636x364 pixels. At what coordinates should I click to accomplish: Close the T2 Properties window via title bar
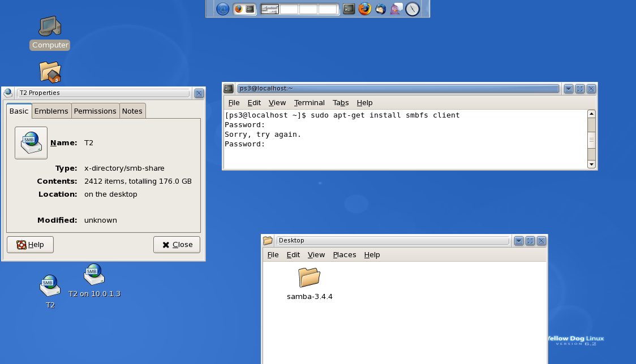coord(199,93)
